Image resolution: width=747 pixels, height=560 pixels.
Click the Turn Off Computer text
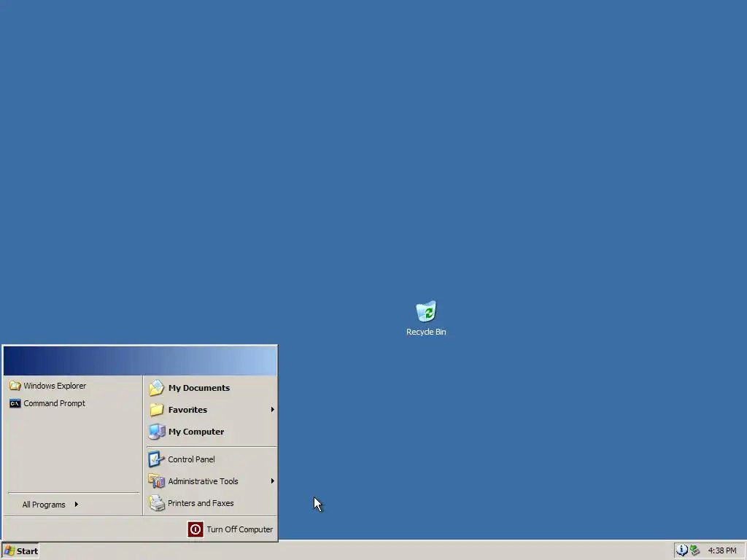click(x=239, y=529)
